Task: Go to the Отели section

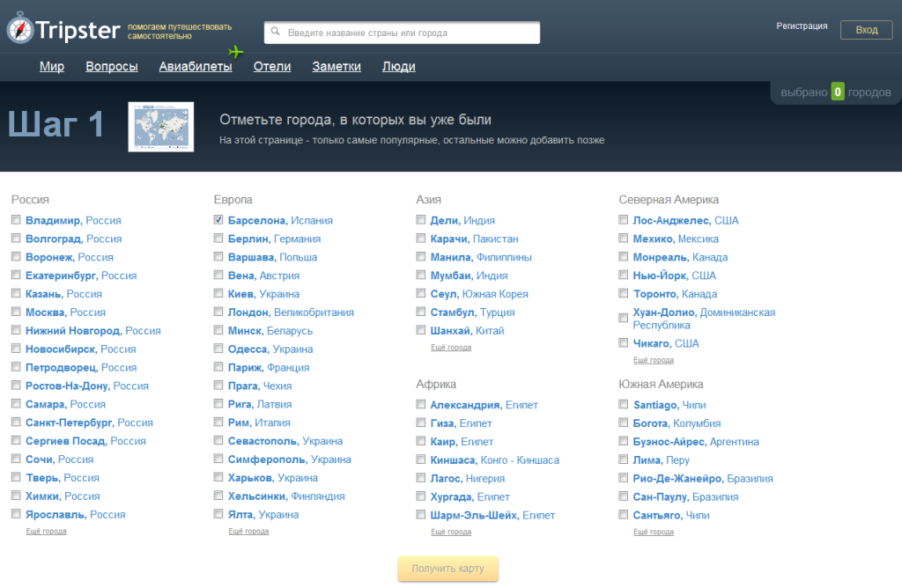Action: [x=272, y=67]
